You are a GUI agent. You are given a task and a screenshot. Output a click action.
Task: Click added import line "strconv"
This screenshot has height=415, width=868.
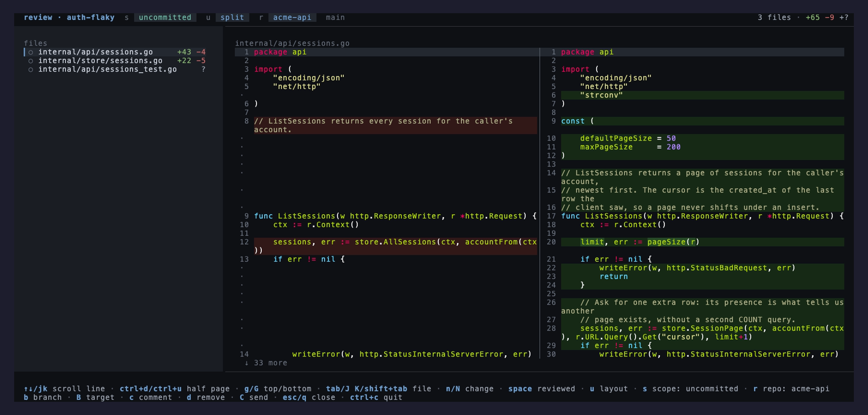pyautogui.click(x=702, y=95)
